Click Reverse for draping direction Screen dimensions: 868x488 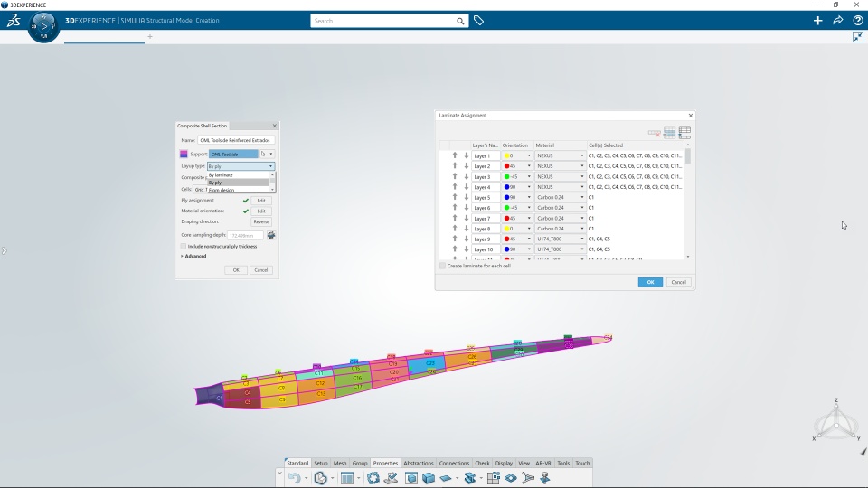click(x=261, y=221)
